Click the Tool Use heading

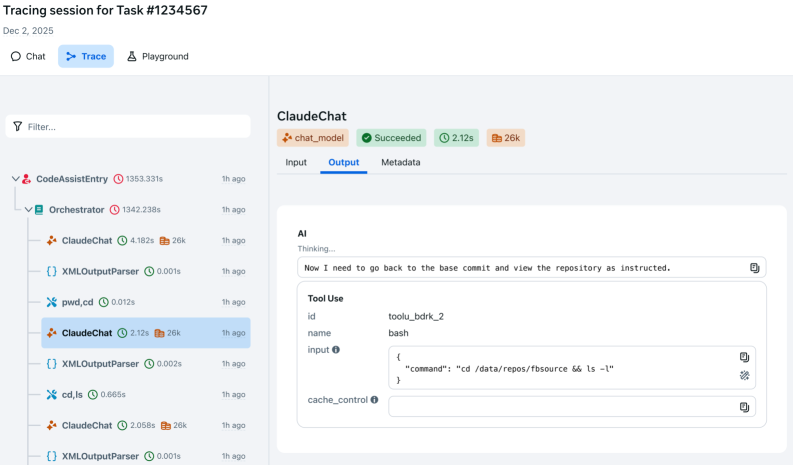click(x=325, y=299)
